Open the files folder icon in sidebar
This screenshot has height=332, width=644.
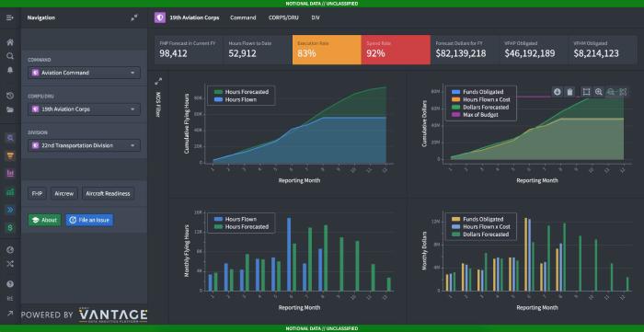point(10,109)
